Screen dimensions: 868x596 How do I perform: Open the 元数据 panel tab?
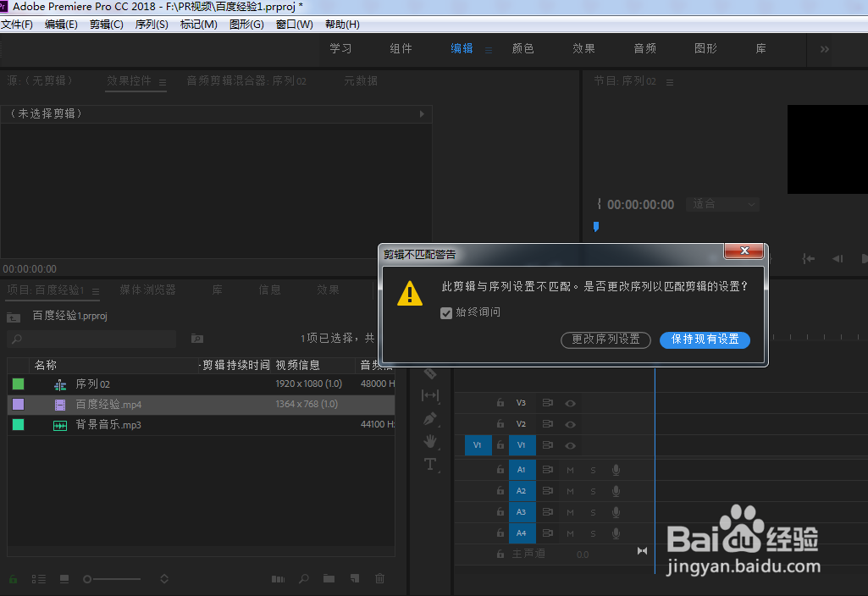click(361, 80)
